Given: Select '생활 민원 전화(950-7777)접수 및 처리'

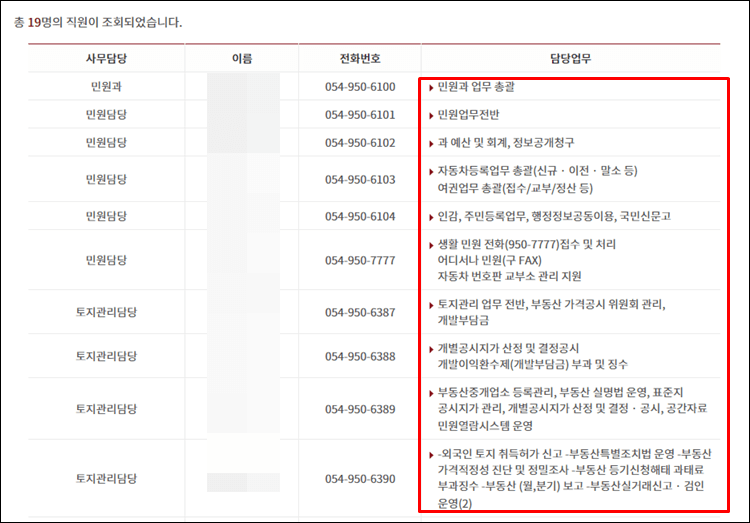Looking at the screenshot, I should (527, 245).
